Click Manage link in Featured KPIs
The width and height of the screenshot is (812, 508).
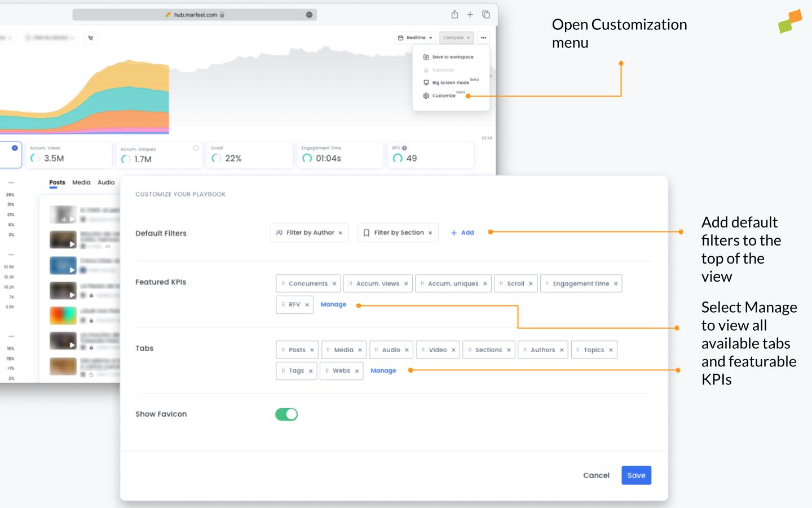[333, 305]
